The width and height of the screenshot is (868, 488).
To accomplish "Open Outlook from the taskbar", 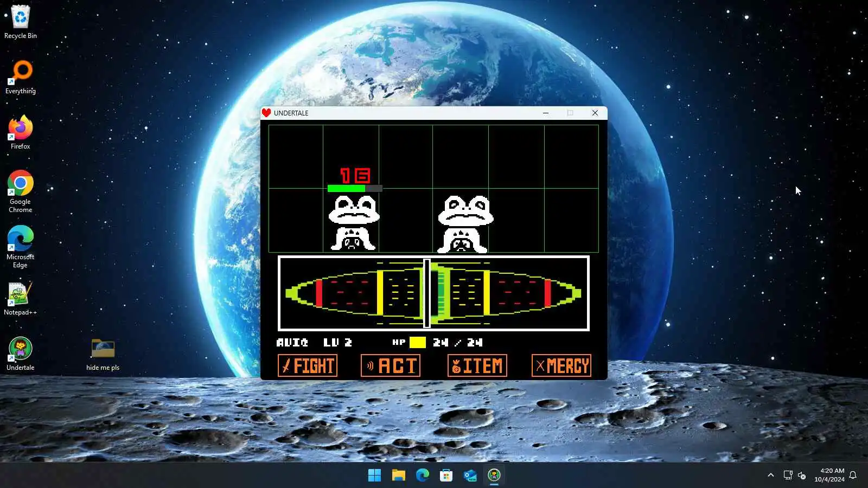I will 470,476.
